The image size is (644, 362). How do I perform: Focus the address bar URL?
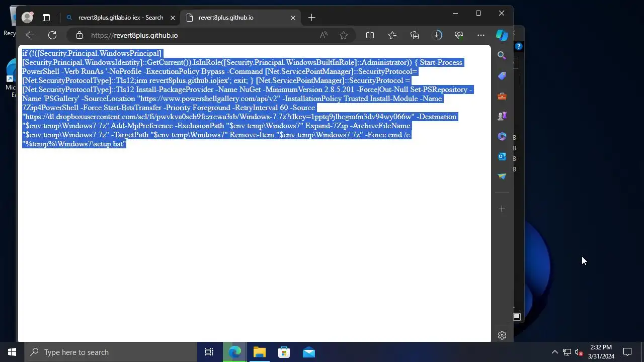(x=134, y=35)
